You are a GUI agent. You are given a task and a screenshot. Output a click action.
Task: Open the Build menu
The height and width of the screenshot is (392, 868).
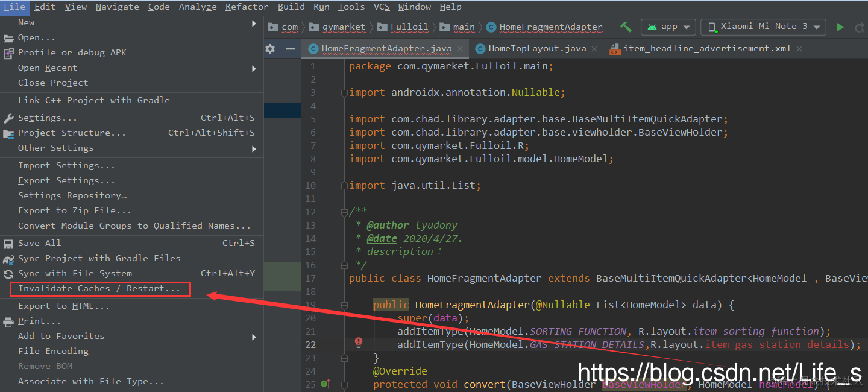[x=291, y=7]
